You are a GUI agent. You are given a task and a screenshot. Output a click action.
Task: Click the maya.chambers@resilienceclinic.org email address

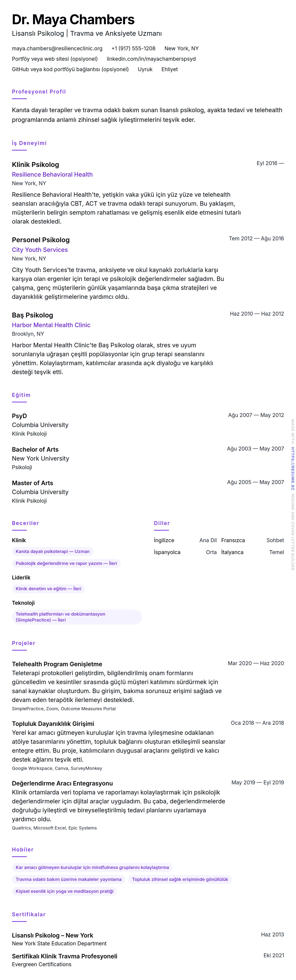pyautogui.click(x=57, y=48)
